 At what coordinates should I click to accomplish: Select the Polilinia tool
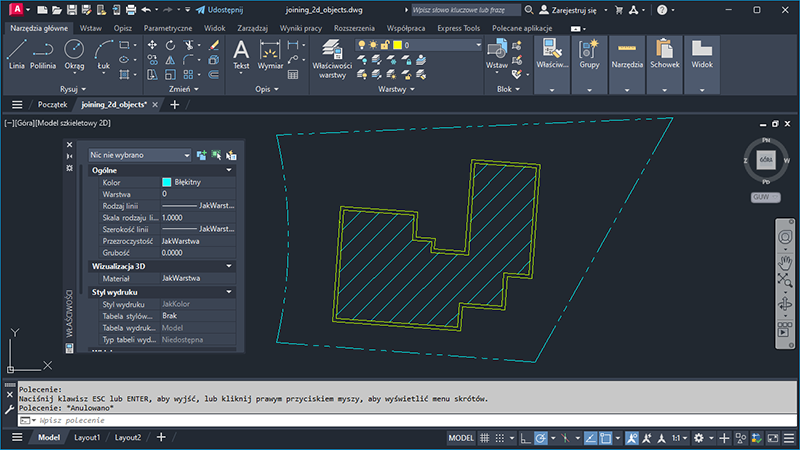(x=43, y=53)
